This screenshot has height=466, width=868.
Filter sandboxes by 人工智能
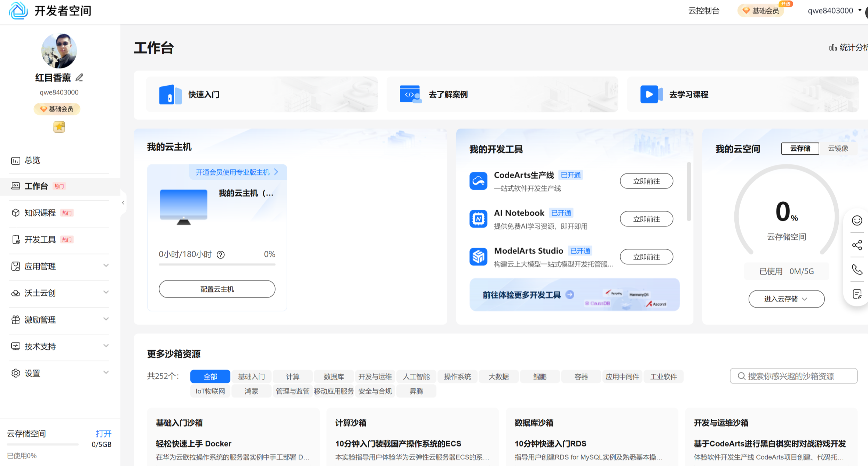tap(416, 376)
